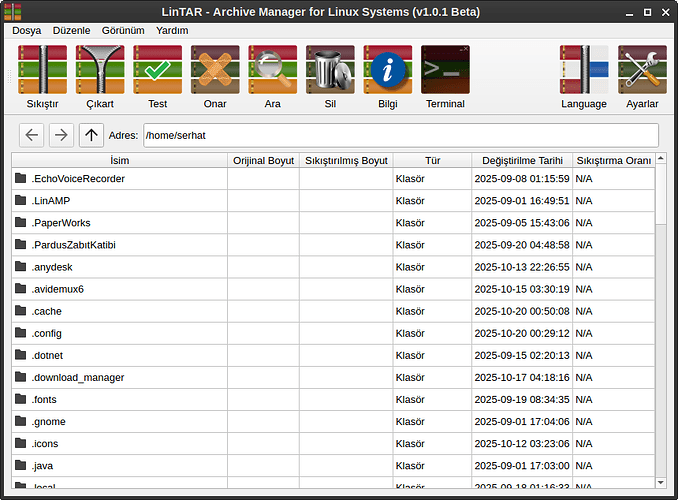Open the Language selection icon
The image size is (678, 500).
click(583, 70)
